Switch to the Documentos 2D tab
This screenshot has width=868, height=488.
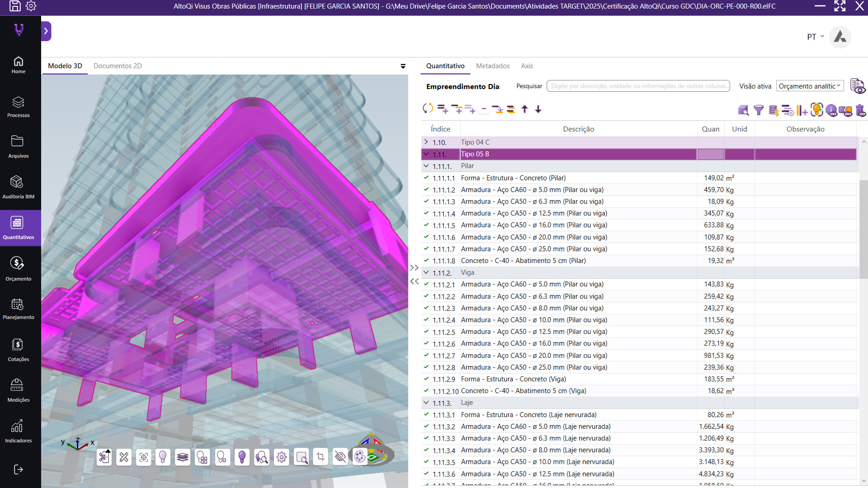(x=118, y=66)
